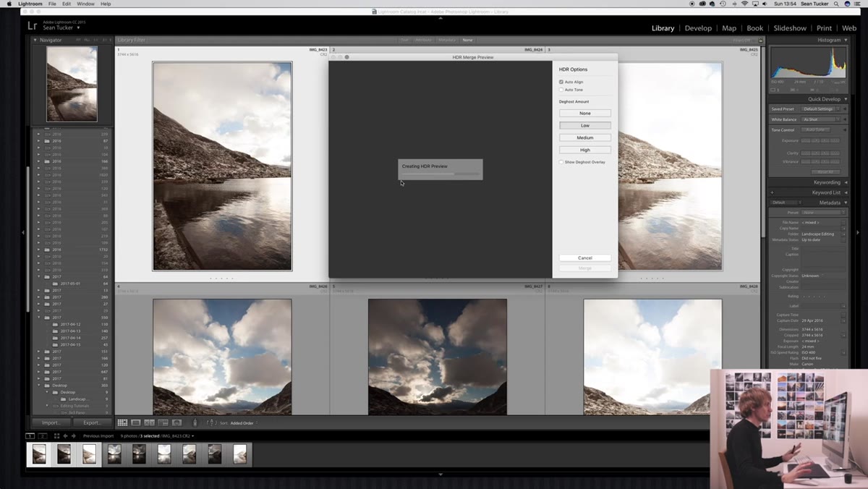
Task: Click Auto Tone button in Quick Develop
Action: tap(815, 129)
